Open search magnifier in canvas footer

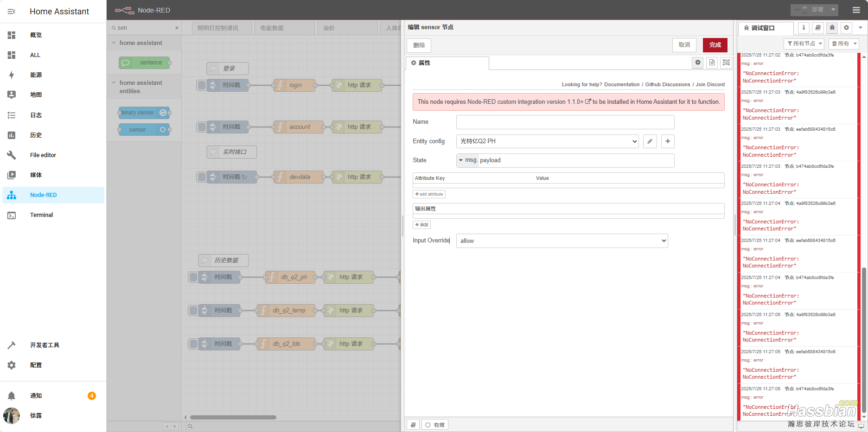pyautogui.click(x=190, y=426)
